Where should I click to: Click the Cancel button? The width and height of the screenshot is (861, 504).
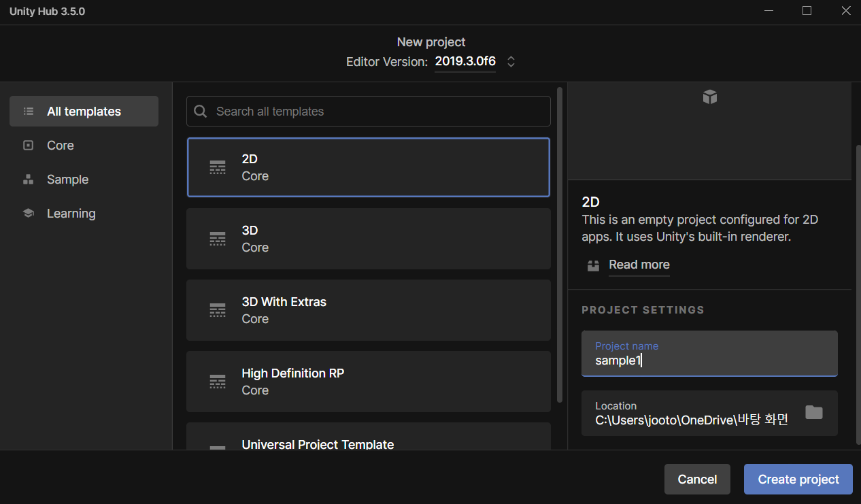[x=697, y=480]
